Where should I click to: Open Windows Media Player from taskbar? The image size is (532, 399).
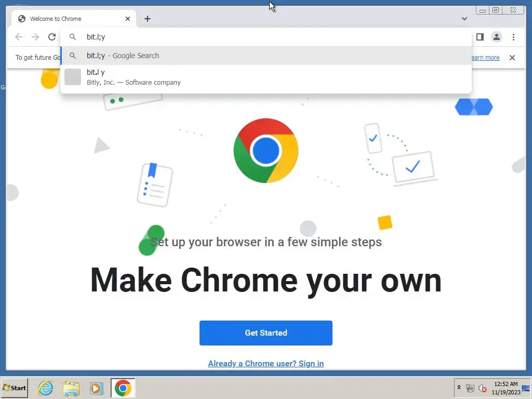tap(97, 388)
